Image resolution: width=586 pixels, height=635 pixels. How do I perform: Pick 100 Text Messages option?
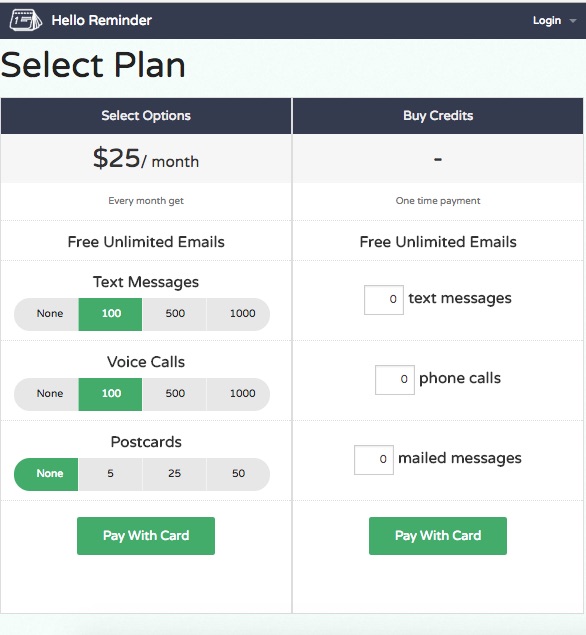pos(110,314)
